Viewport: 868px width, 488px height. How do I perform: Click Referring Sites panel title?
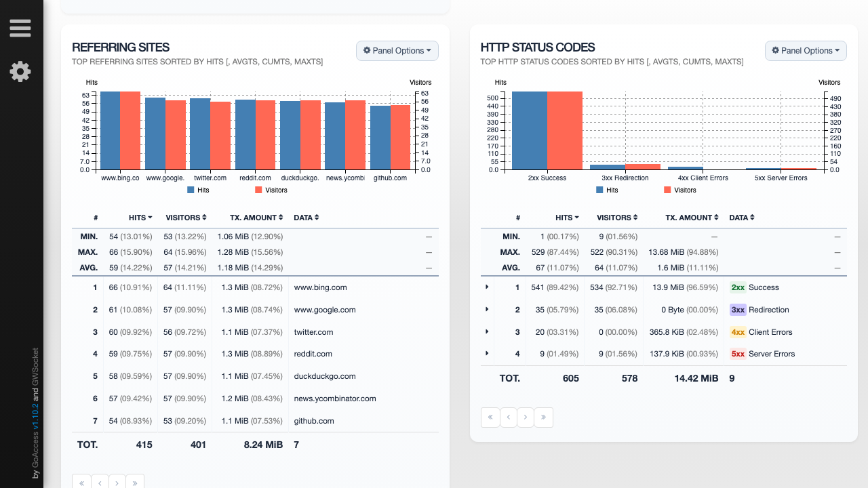[121, 47]
